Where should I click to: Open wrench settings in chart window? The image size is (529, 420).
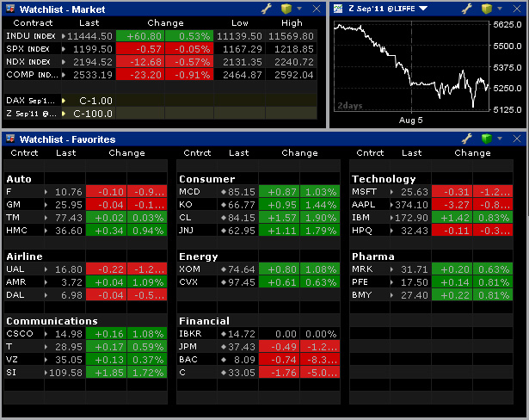pyautogui.click(x=466, y=9)
